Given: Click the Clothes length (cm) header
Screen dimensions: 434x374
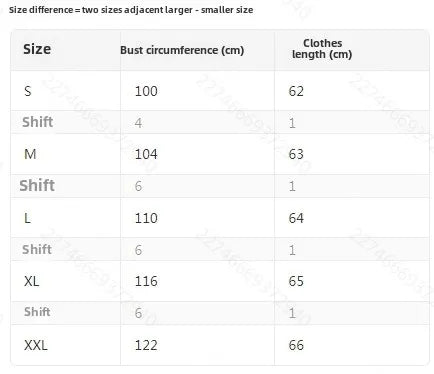Looking at the screenshot, I should (x=322, y=49).
